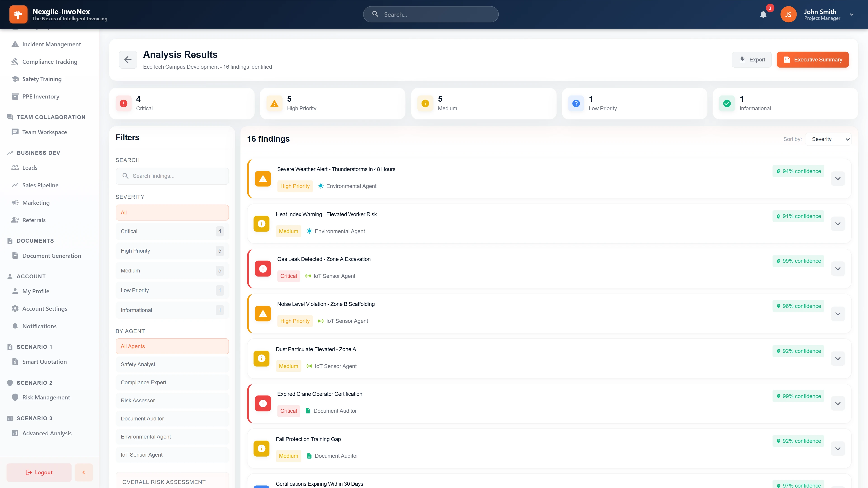Click the sidebar collapse arrow button
The image size is (868, 488).
[x=84, y=472]
